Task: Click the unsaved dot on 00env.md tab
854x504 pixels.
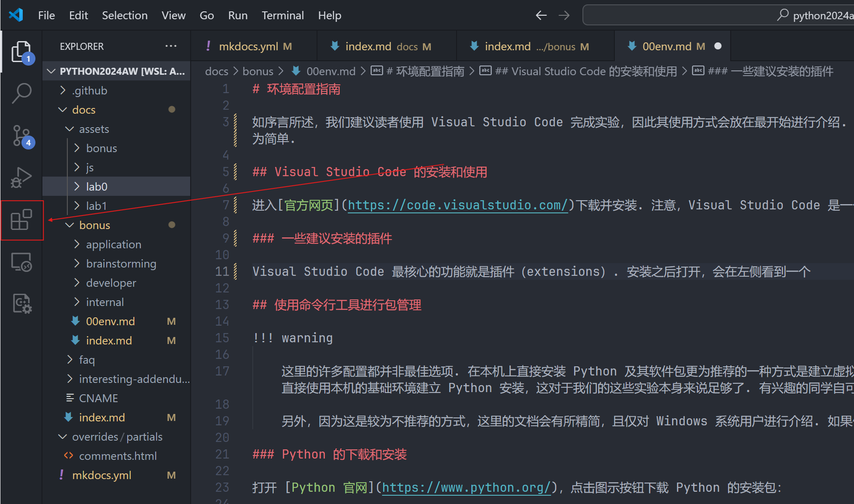Action: [x=718, y=46]
